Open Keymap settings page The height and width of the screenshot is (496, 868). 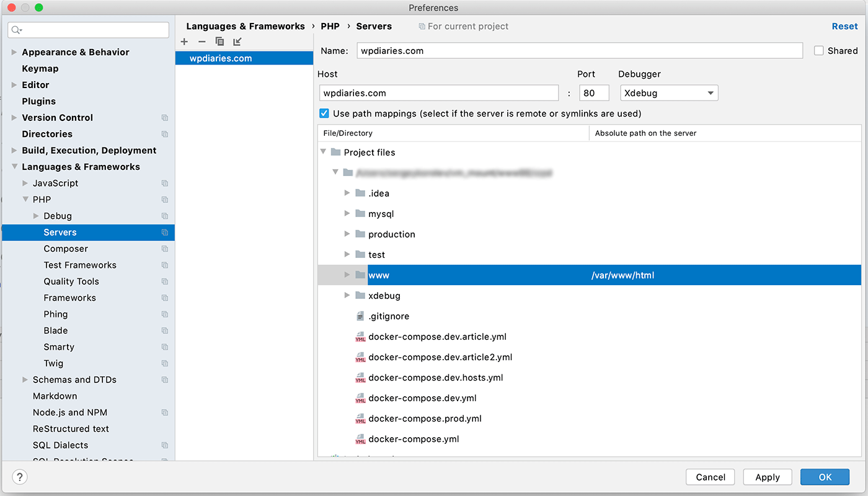click(x=40, y=69)
